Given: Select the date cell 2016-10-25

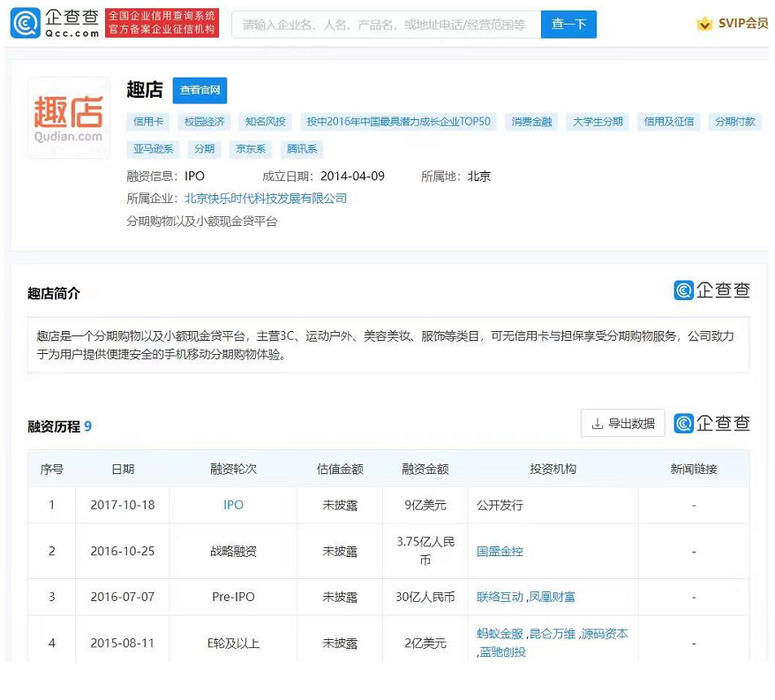Looking at the screenshot, I should (x=123, y=551).
